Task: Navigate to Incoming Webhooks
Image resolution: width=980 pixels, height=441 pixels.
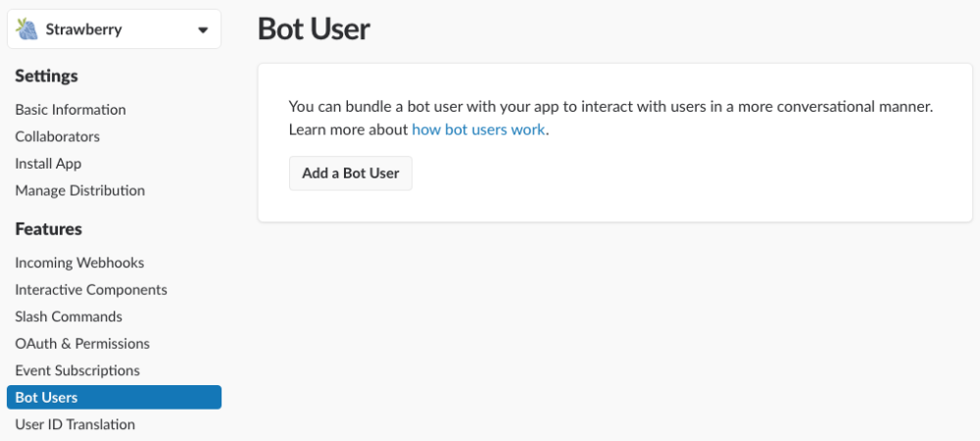Action: (x=79, y=263)
